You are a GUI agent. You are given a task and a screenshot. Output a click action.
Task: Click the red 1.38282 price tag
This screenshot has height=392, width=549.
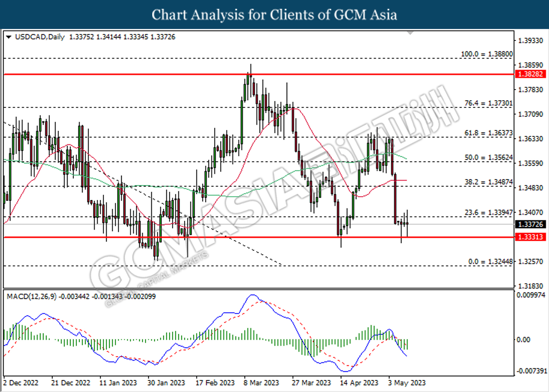(x=530, y=74)
